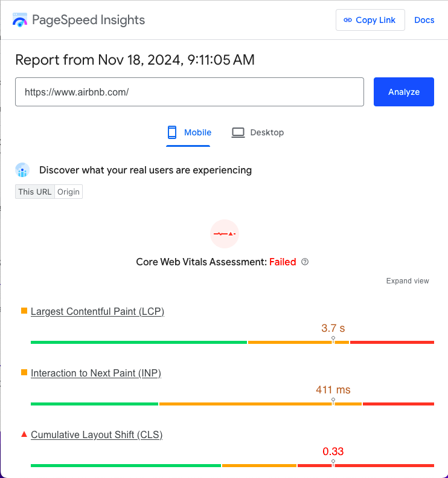Switch to the Mobile tab
The width and height of the screenshot is (448, 478).
(188, 132)
